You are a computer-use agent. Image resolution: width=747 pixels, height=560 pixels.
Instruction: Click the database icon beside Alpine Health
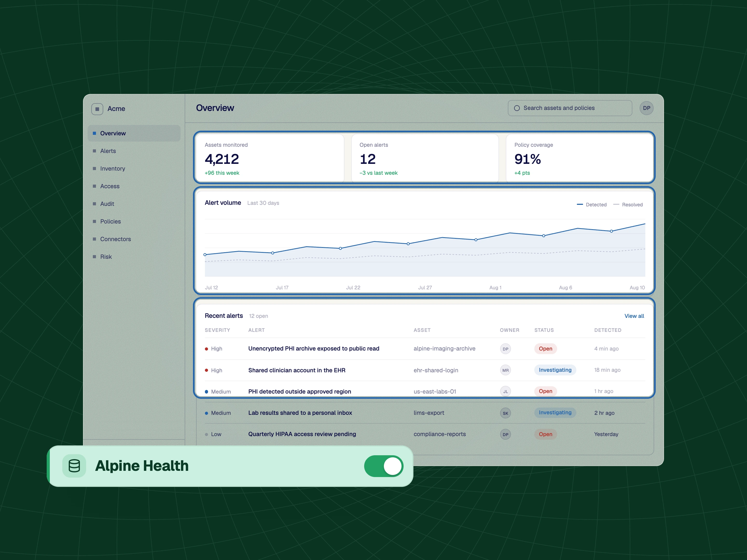click(74, 466)
